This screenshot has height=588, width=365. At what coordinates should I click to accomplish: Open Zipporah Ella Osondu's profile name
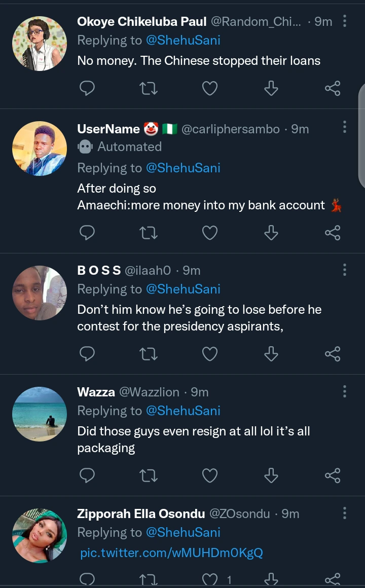coord(141,513)
